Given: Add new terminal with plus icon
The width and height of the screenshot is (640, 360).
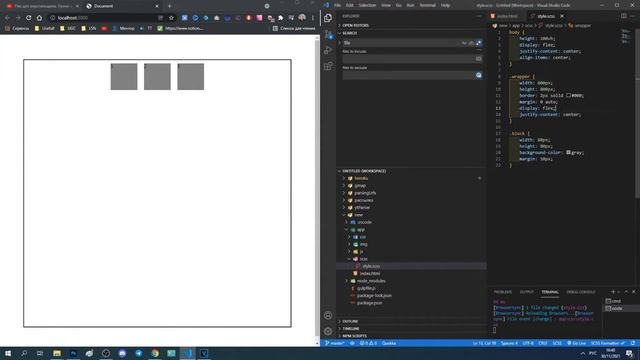Looking at the screenshot, I should (x=613, y=292).
